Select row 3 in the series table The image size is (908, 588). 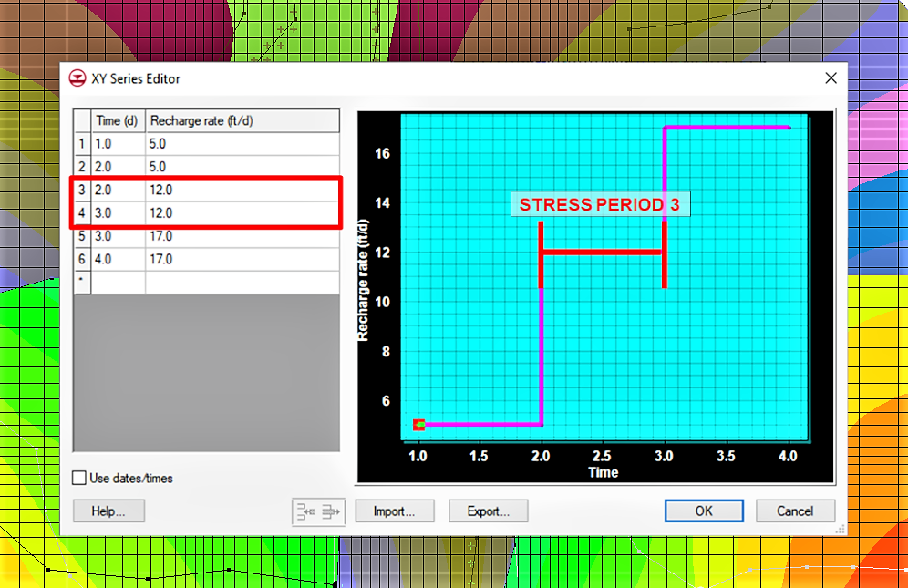tap(82, 190)
